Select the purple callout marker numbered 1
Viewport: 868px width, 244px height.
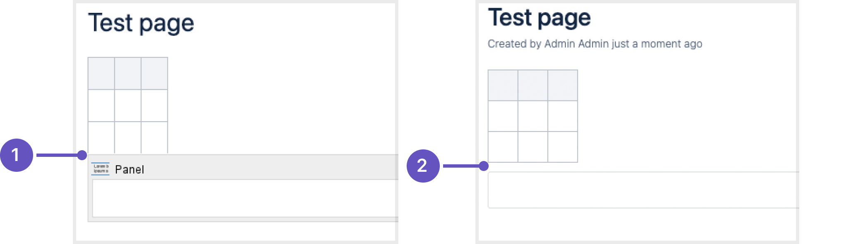coord(17,155)
